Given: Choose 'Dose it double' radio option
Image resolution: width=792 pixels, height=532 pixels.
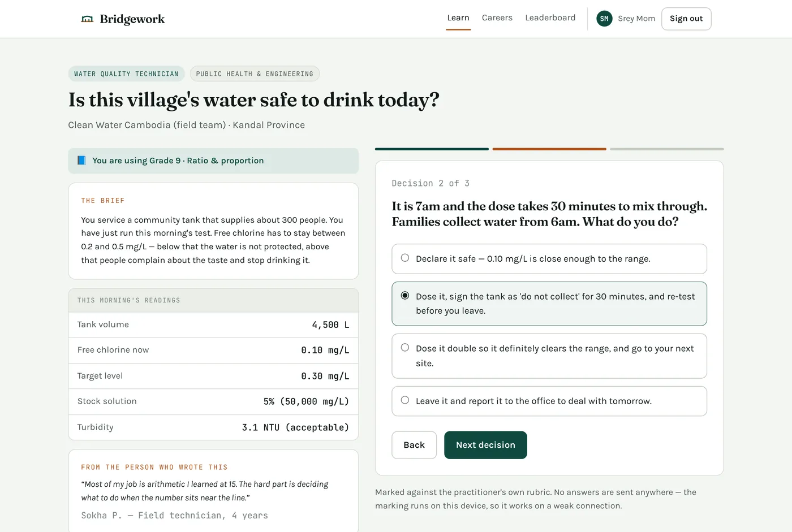Looking at the screenshot, I should [x=405, y=348].
